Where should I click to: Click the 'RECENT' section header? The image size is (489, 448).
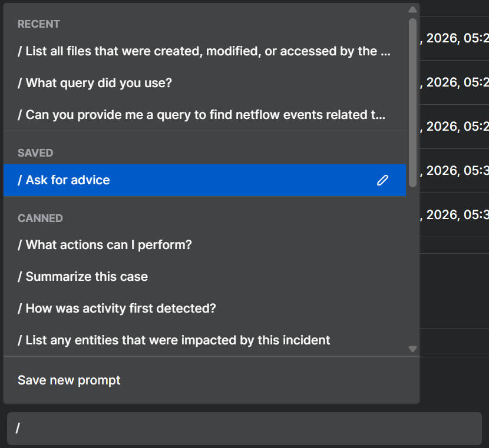39,24
